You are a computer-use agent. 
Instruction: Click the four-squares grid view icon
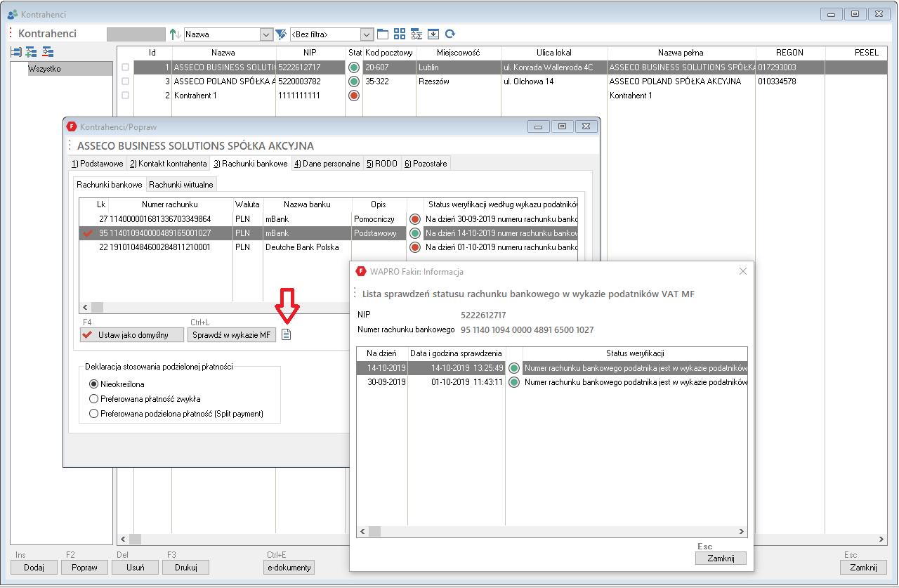(x=400, y=34)
